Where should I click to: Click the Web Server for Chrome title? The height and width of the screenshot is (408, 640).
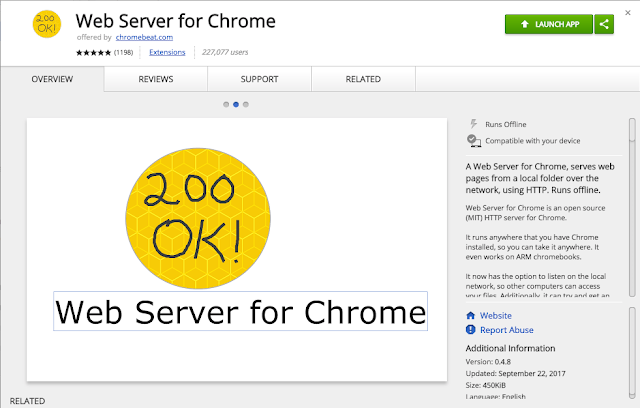176,21
